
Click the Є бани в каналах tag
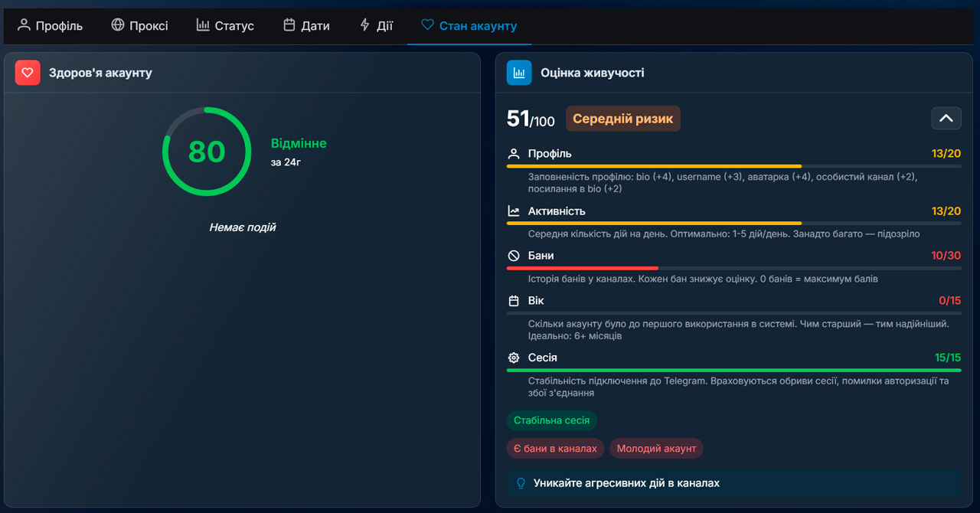tap(555, 448)
